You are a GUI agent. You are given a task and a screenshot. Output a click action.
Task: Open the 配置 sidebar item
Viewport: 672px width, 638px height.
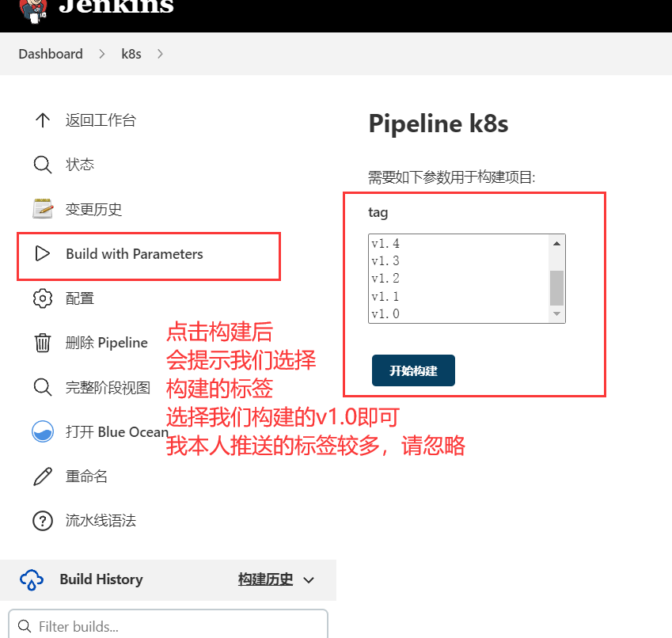pos(80,298)
